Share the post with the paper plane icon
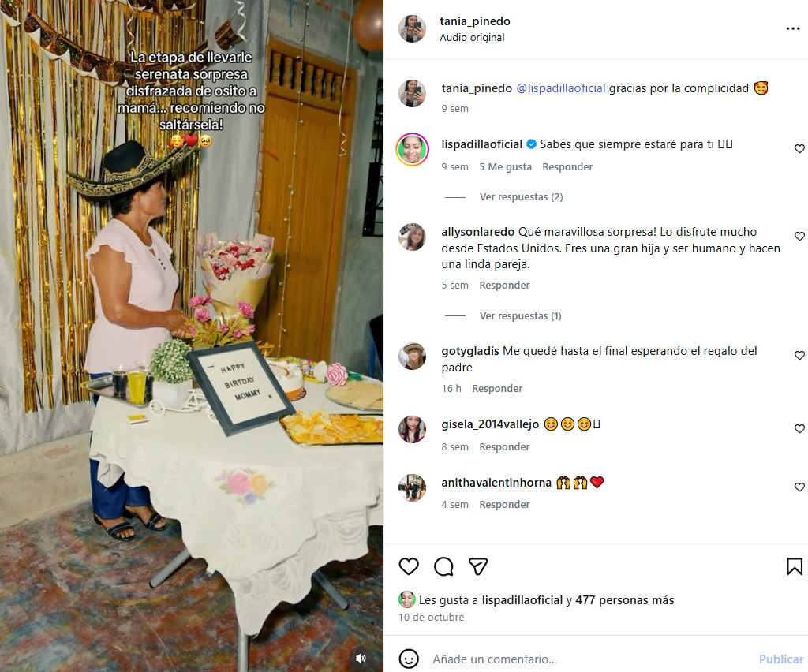Viewport: 808px width, 672px height. (x=478, y=566)
